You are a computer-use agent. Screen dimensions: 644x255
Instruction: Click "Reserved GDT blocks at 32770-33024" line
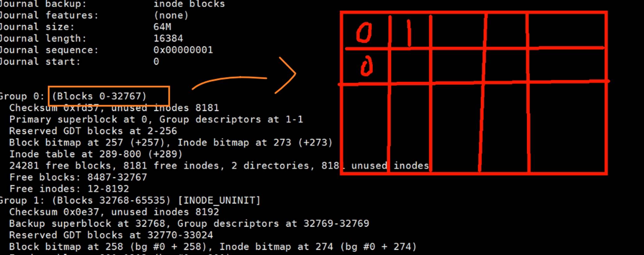(111, 235)
